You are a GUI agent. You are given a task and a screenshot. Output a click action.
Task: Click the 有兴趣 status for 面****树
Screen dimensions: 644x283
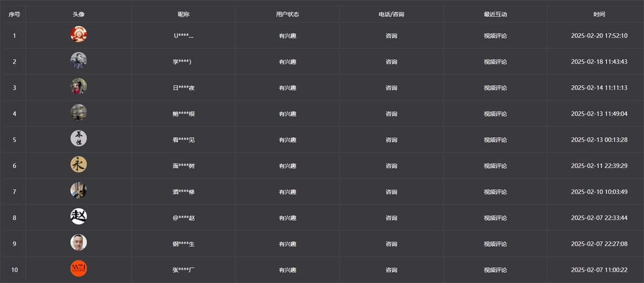coord(288,166)
